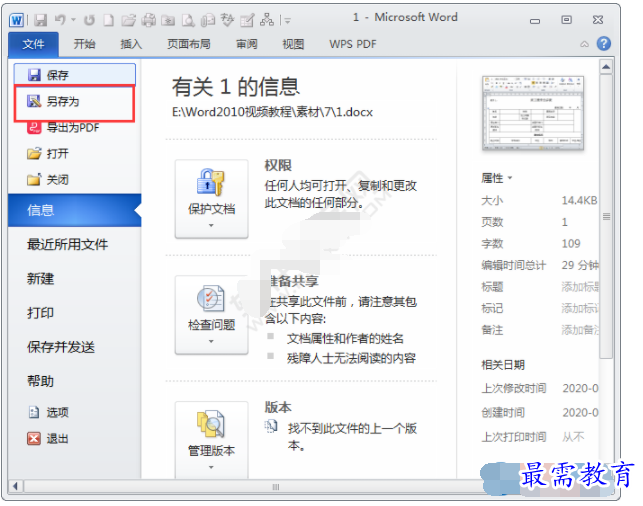Open Word Help with the question mark icon
Screen dimensions: 643x506
tap(604, 43)
